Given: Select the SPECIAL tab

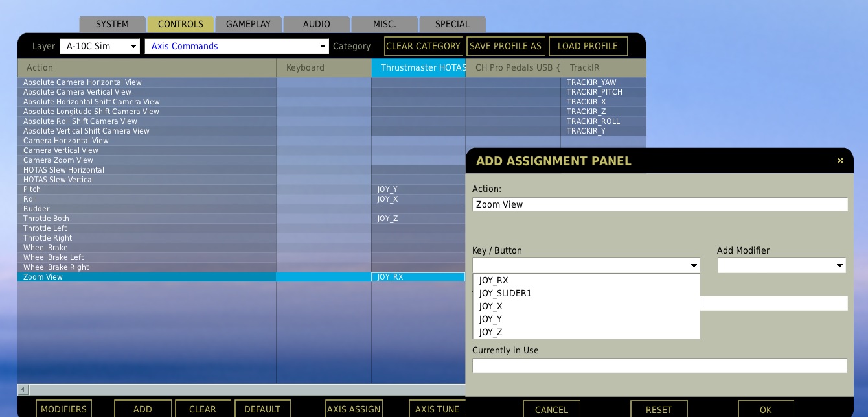Looking at the screenshot, I should (x=452, y=24).
